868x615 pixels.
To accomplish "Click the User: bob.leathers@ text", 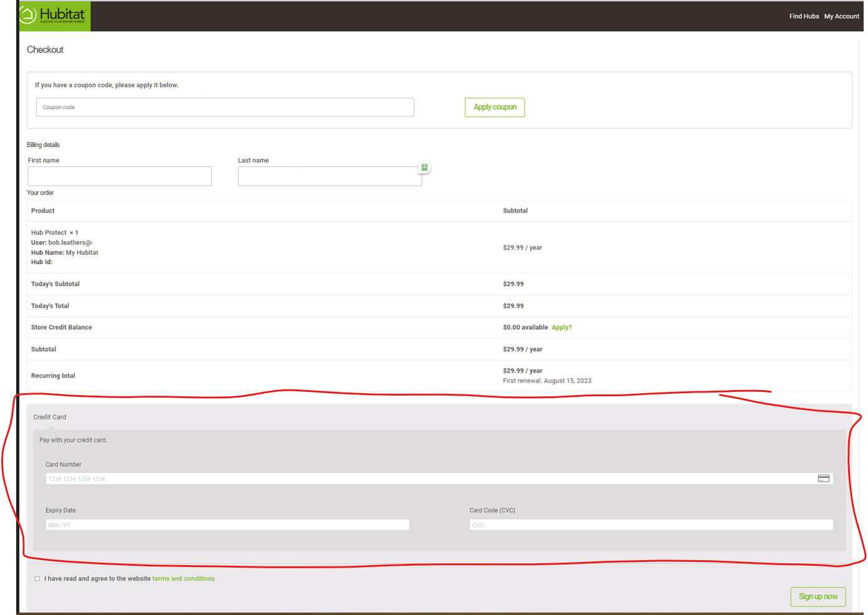I will point(62,243).
